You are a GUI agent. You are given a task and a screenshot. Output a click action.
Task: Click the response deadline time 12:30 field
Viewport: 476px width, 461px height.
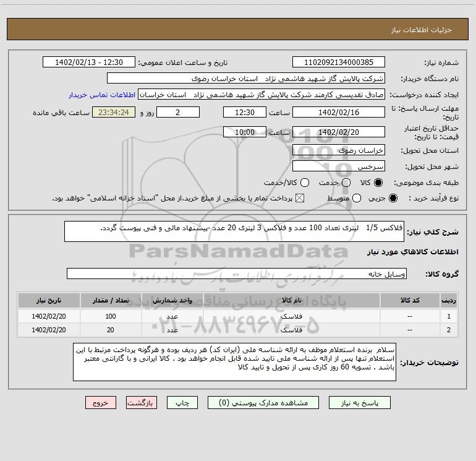pos(244,112)
